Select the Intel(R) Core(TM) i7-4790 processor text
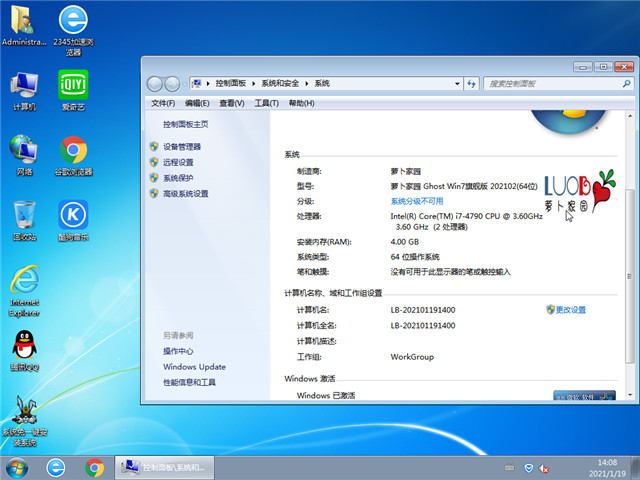This screenshot has height=480, width=640. [x=467, y=221]
